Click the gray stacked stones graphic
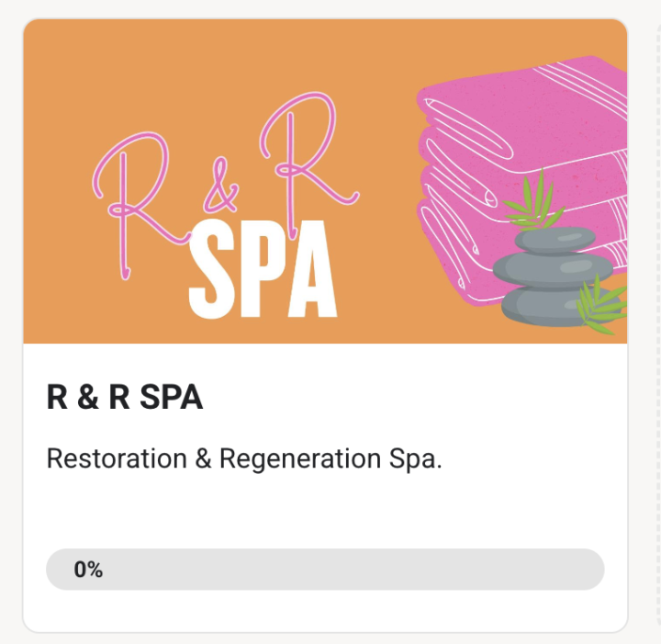This screenshot has width=661, height=644. click(x=553, y=276)
